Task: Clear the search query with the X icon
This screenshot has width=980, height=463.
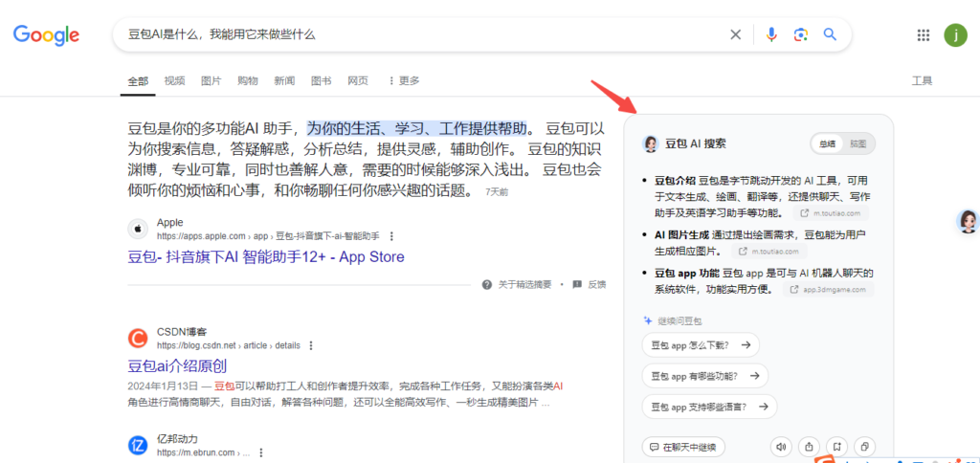Action: click(x=736, y=34)
